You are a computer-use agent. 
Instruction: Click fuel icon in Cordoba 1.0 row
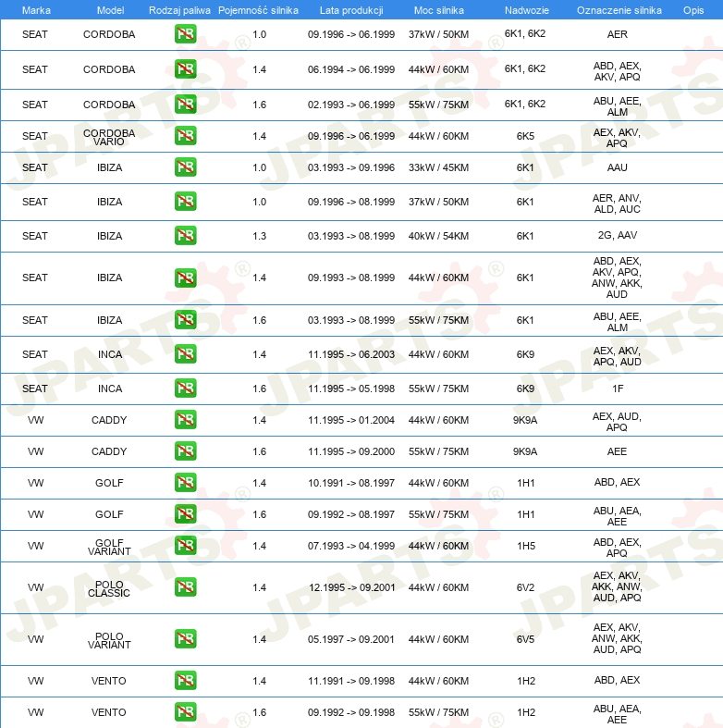point(186,34)
